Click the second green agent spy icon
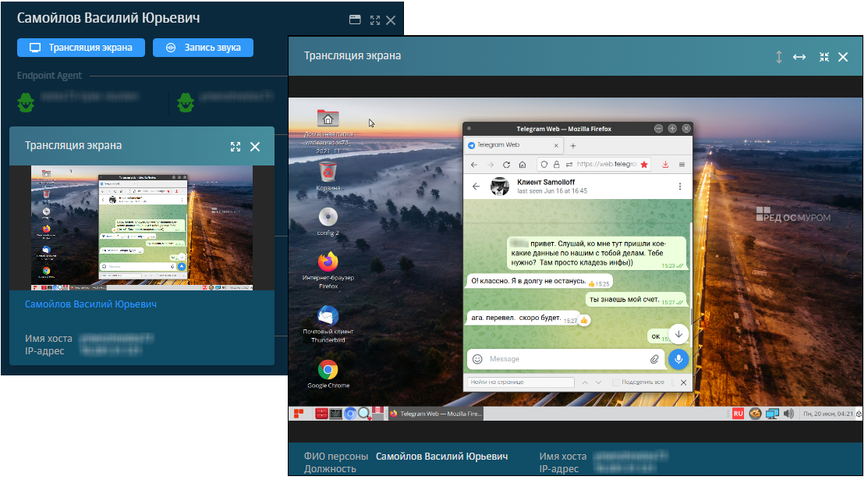This screenshot has height=480, width=868. [186, 102]
